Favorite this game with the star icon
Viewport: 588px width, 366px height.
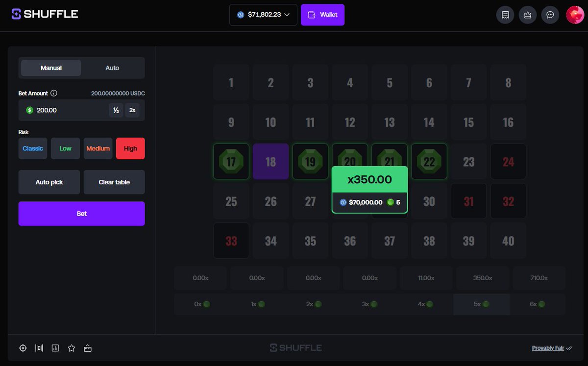coord(72,348)
